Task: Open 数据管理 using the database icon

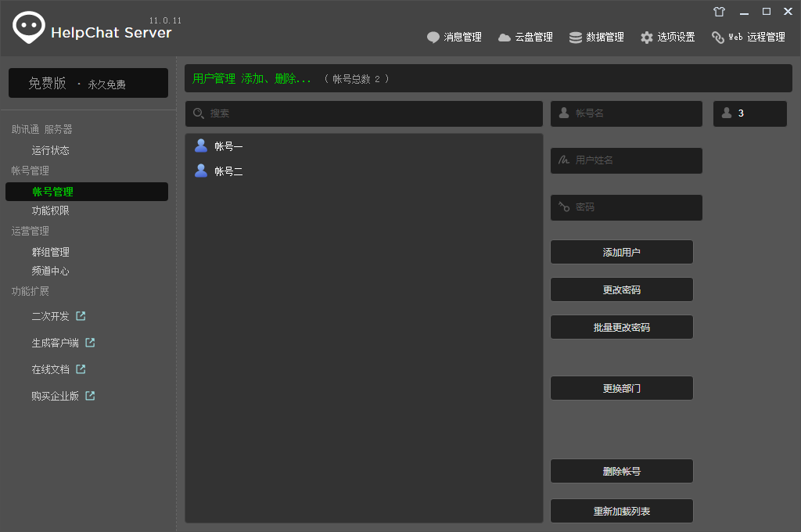Action: [576, 36]
